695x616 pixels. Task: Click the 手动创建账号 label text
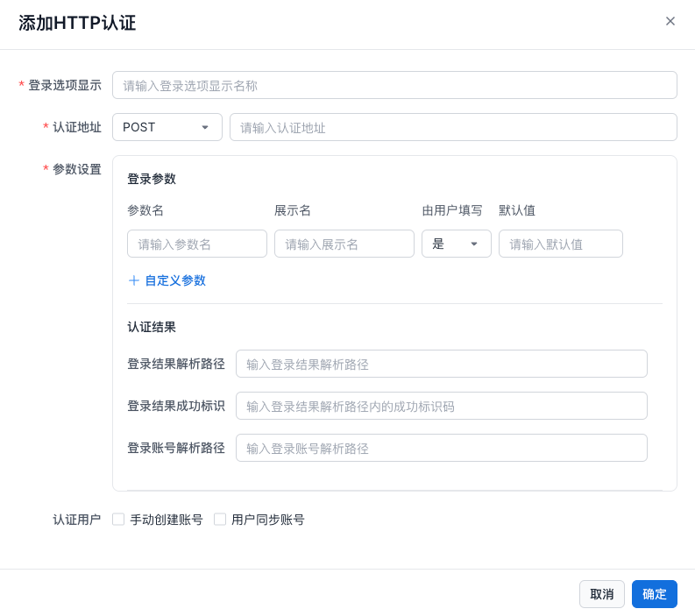click(167, 520)
